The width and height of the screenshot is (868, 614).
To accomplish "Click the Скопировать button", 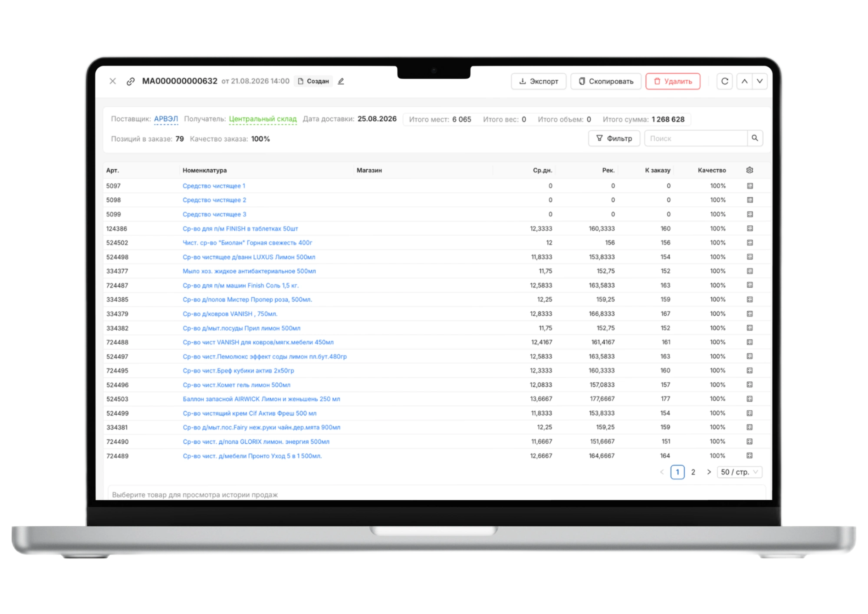I will [x=606, y=81].
